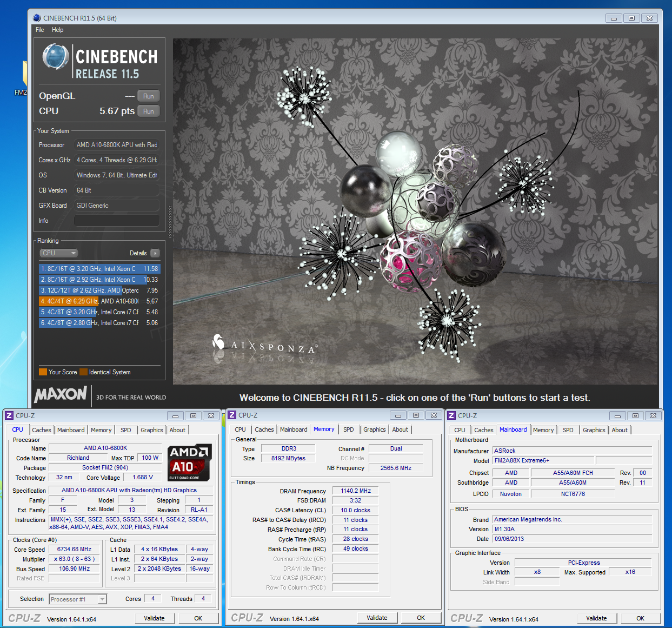672x628 pixels.
Task: Click the memory Size value 8192 MBytes
Action: (288, 458)
